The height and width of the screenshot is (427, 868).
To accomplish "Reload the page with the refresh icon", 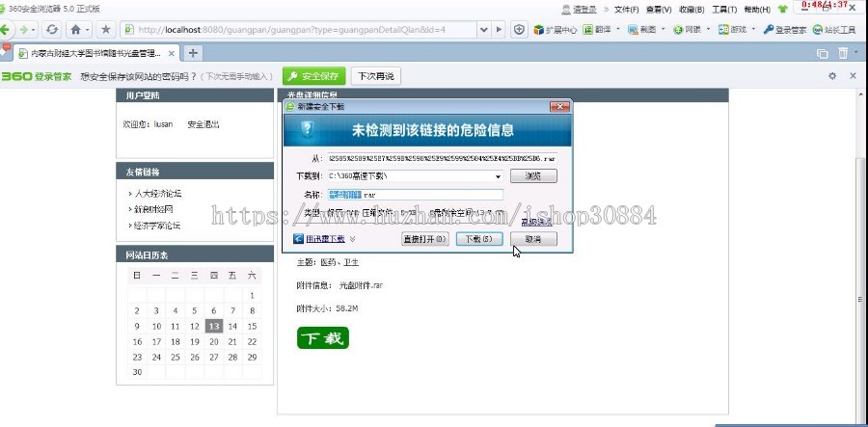I will tap(52, 29).
